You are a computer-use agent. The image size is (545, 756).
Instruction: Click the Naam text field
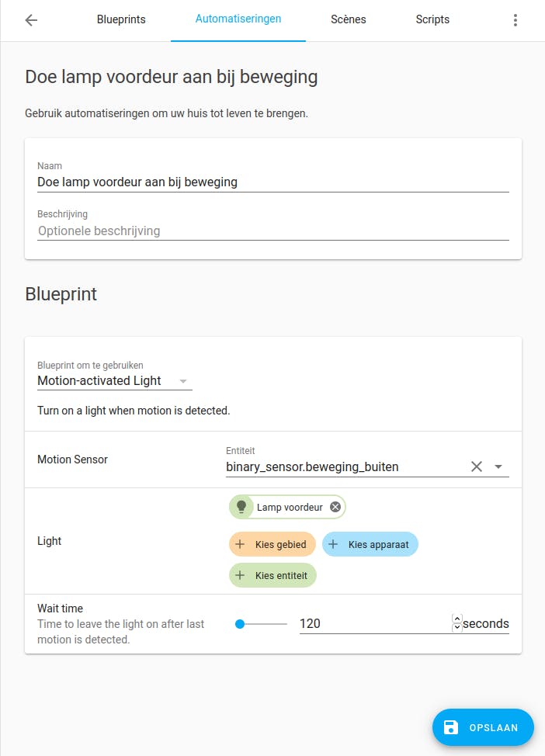click(x=272, y=182)
